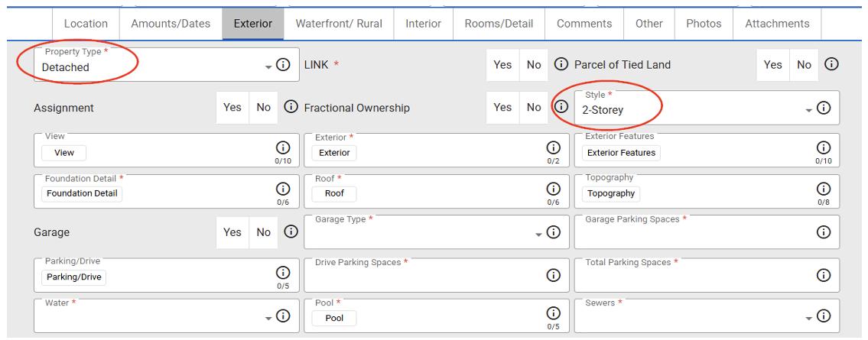868x340 pixels.
Task: Open the Amounts/Dates tab
Action: [171, 24]
